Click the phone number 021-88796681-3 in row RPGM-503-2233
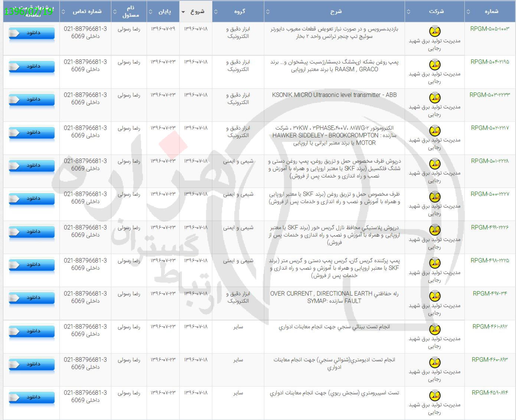This screenshot has height=420, width=516. [x=85, y=95]
